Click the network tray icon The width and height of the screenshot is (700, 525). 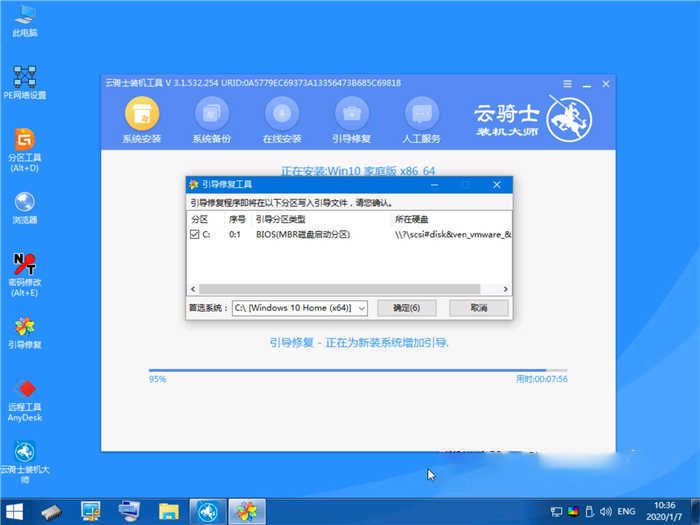click(556, 512)
